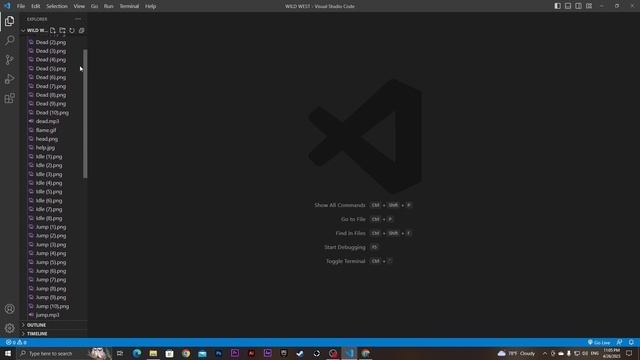640x360 pixels.
Task: Toggle secondary side bar layout icon
Action: [578, 6]
